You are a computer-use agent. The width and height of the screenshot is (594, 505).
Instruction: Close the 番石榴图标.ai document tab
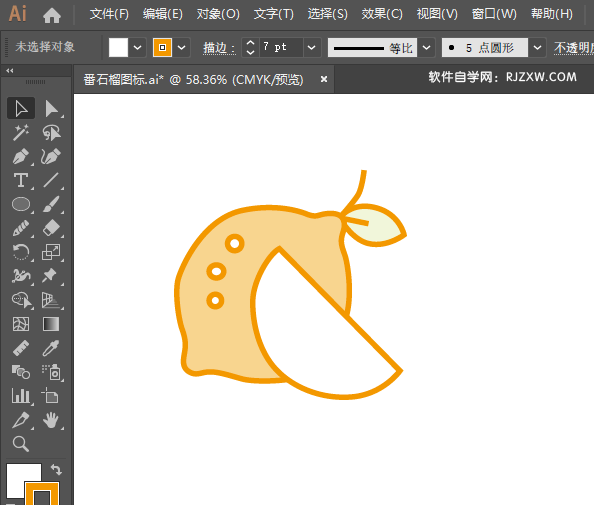click(324, 79)
